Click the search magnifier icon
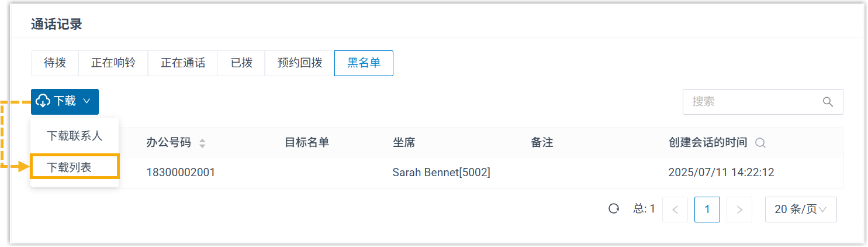Viewport: 868px width, 247px height. 828,102
